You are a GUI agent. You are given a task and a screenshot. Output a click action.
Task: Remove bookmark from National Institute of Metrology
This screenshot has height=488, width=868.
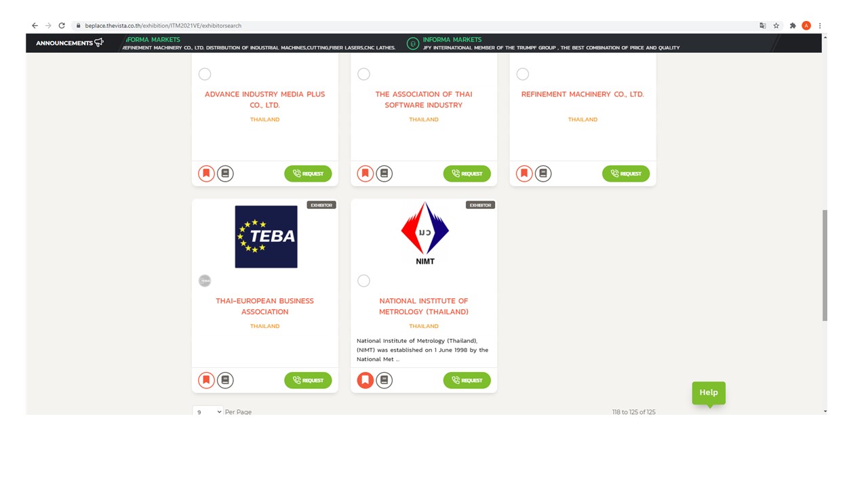[365, 380]
